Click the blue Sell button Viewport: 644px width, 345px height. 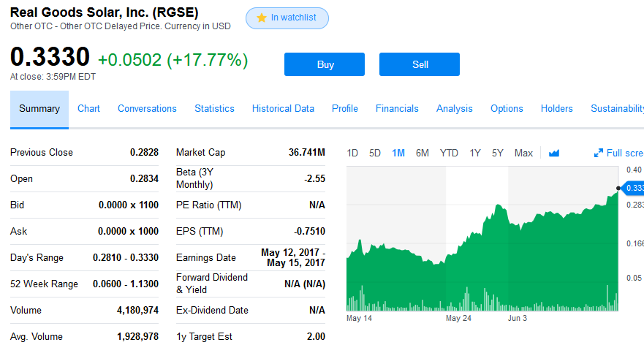coord(420,64)
